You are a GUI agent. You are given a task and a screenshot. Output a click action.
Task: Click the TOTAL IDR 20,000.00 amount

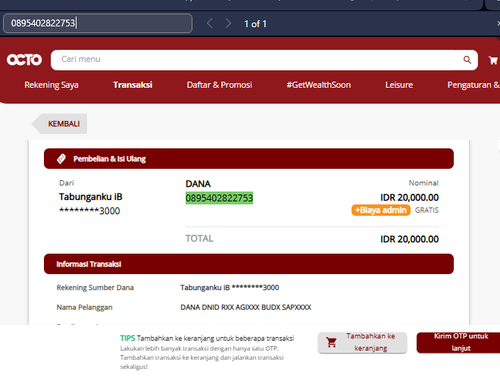409,239
